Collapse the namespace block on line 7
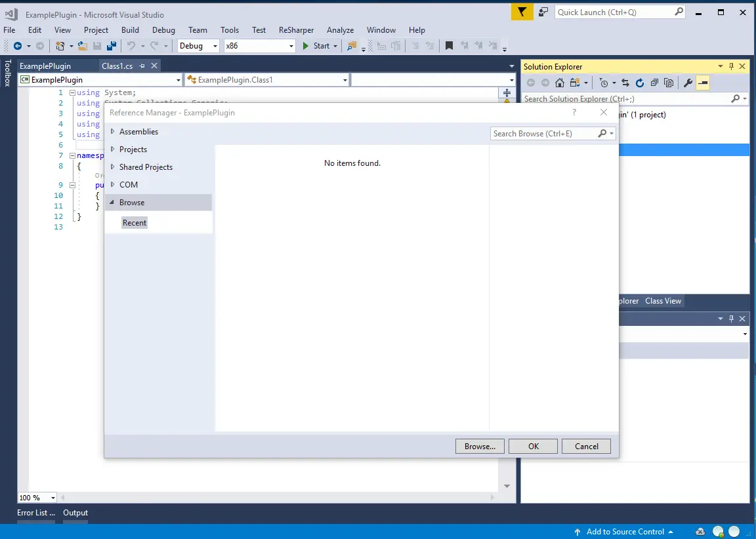The width and height of the screenshot is (756, 539). click(72, 155)
